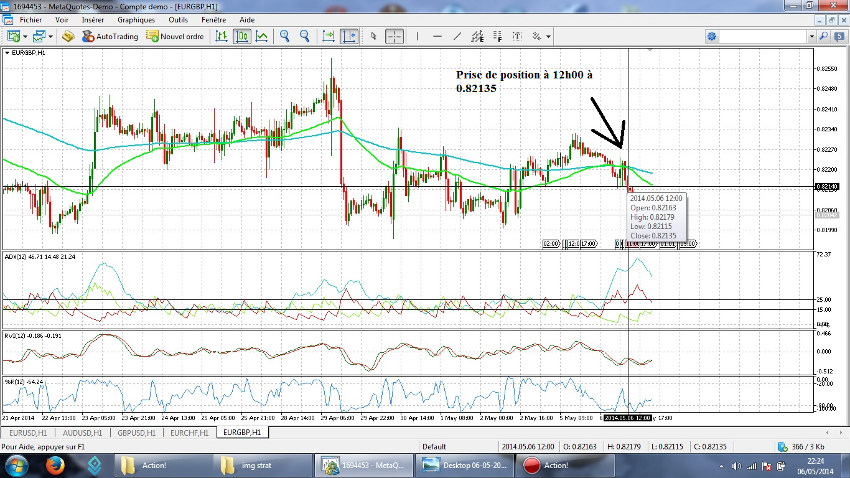Select the horizontal line drawing tool
The image size is (850, 478).
tap(437, 36)
